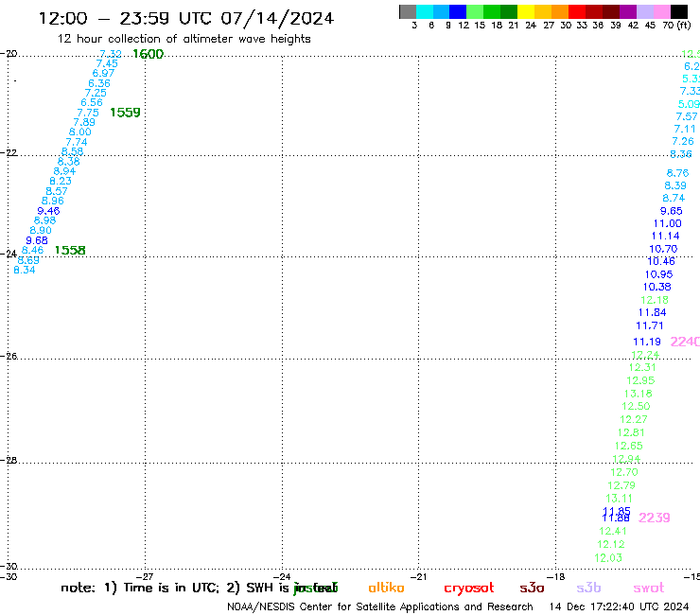700x615 pixels.
Task: Click the pink 70 ft legend swatch
Action: pyautogui.click(x=662, y=11)
